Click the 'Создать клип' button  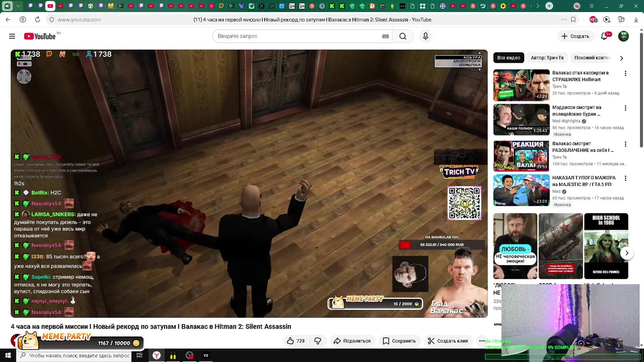pos(448,341)
